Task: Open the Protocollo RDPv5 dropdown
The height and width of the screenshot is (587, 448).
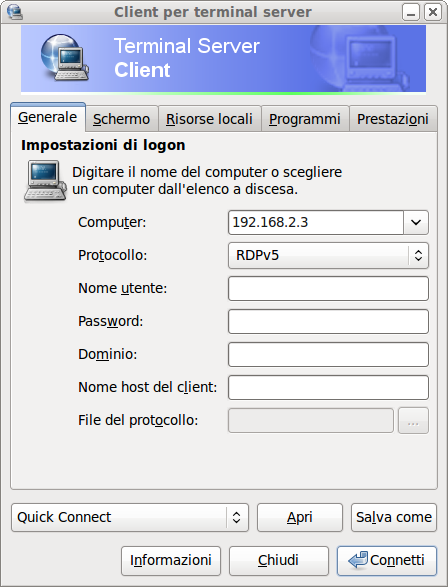Action: pos(328,255)
